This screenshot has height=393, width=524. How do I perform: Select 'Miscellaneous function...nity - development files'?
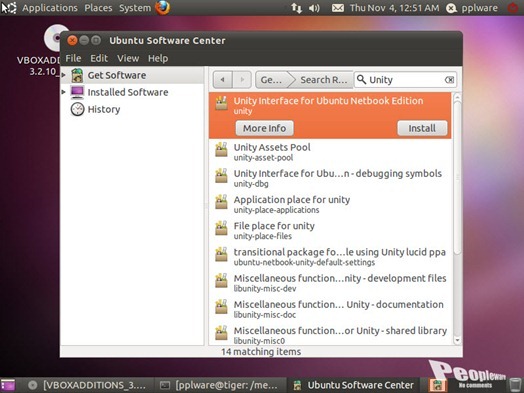coord(330,283)
